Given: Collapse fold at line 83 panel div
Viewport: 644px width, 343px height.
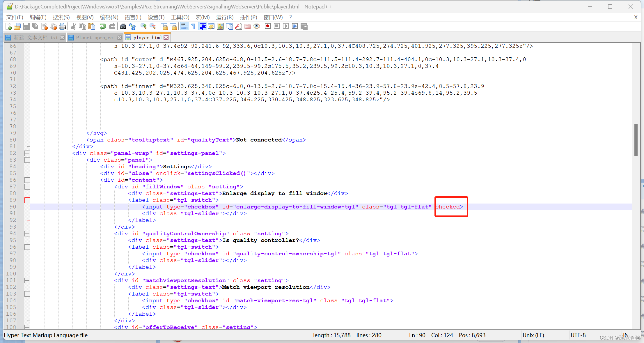Looking at the screenshot, I should (27, 160).
